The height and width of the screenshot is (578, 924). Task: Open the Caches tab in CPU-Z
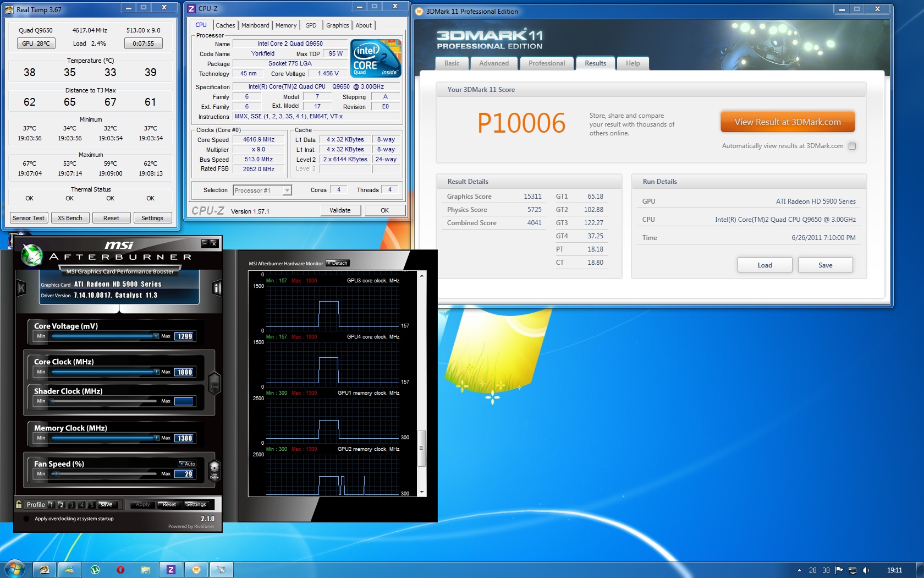(x=226, y=25)
